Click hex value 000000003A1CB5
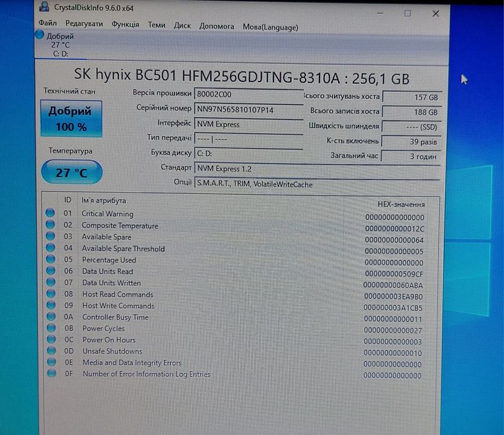The width and height of the screenshot is (504, 435). coord(393,308)
